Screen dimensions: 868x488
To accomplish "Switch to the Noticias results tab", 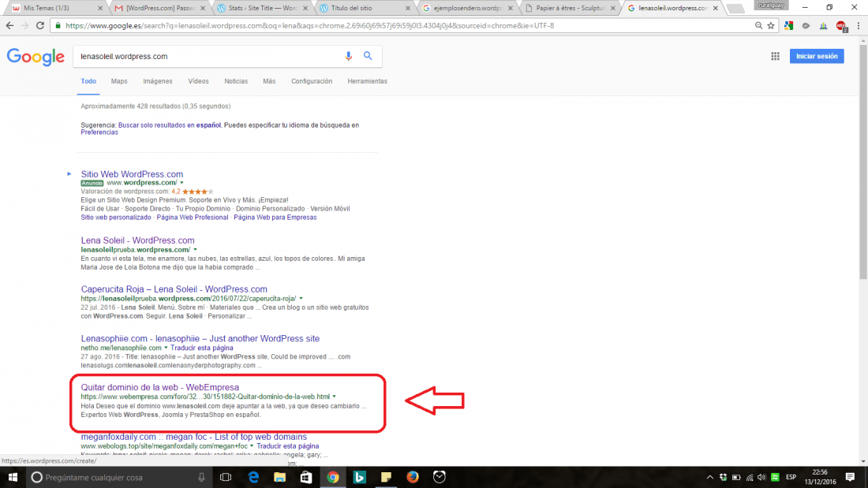I will pos(236,81).
